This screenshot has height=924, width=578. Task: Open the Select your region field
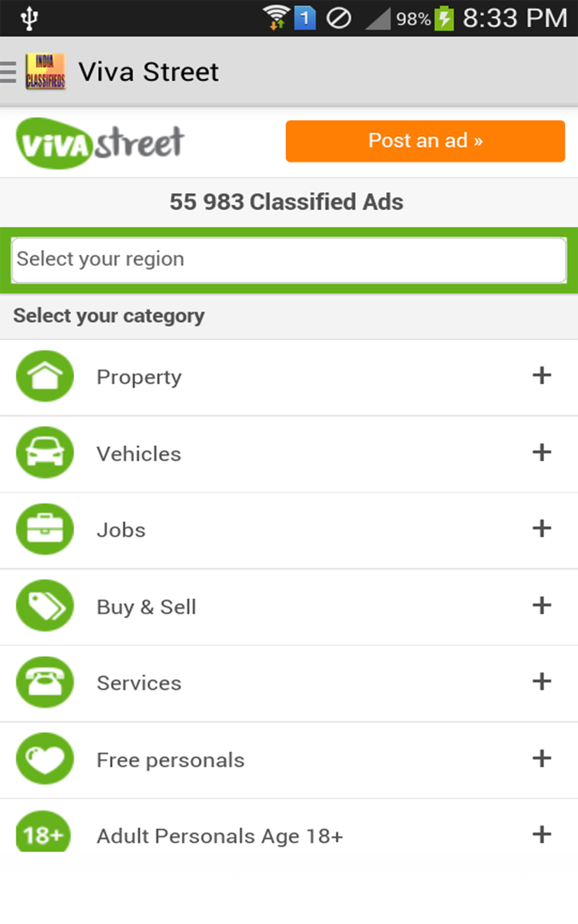click(x=289, y=260)
